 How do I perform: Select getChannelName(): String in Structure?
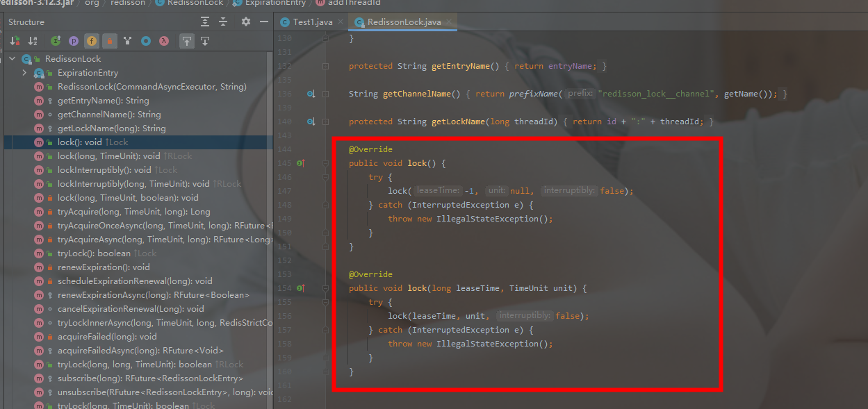pyautogui.click(x=138, y=115)
